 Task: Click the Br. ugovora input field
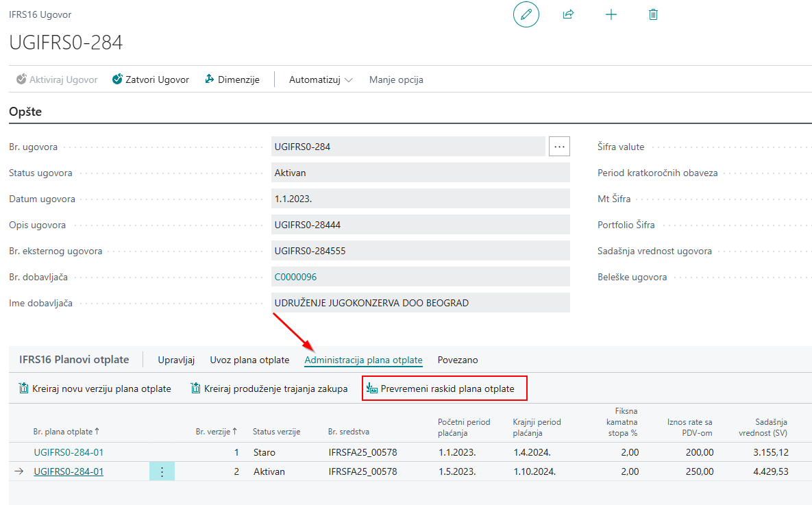(408, 147)
